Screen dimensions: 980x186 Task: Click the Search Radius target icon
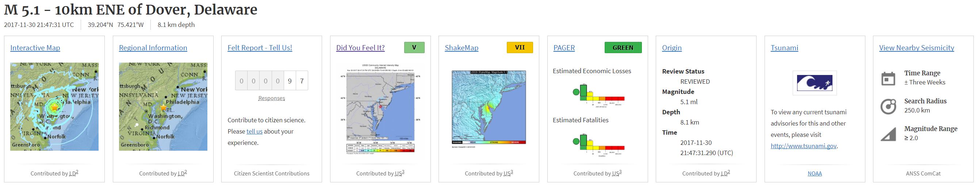point(888,106)
